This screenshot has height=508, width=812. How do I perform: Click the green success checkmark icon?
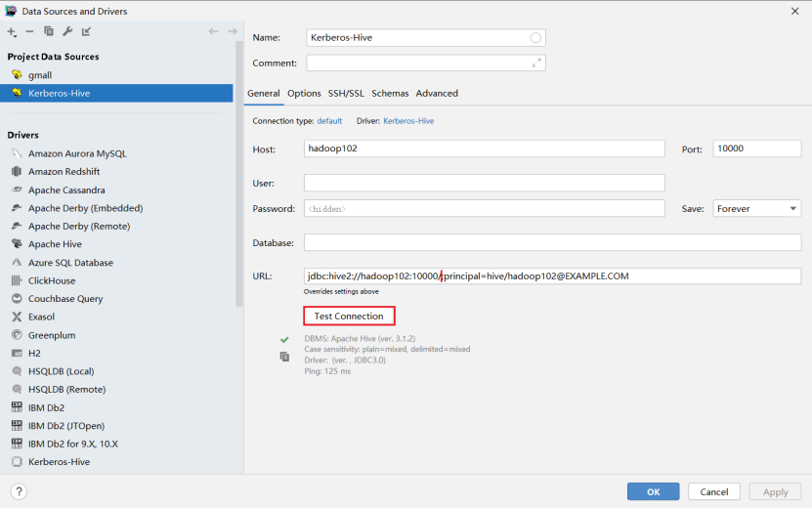click(x=284, y=340)
